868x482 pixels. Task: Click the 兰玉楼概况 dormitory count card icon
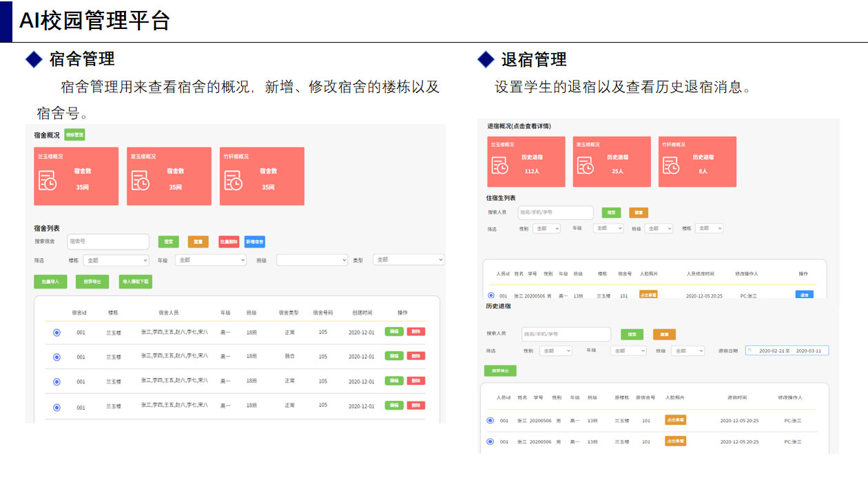coord(48,180)
